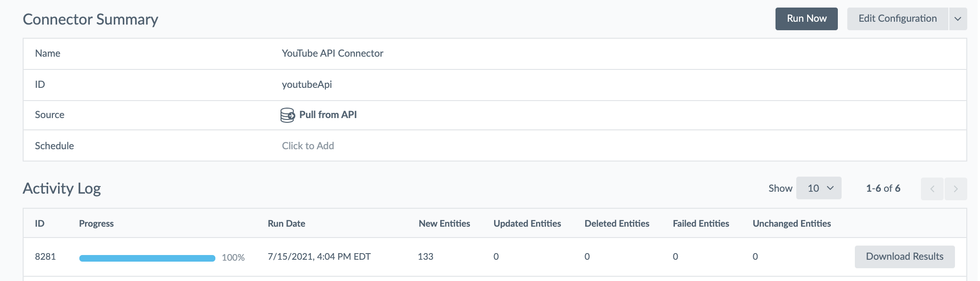This screenshot has width=980, height=281.
Task: Select the New Entities column header
Action: point(444,223)
